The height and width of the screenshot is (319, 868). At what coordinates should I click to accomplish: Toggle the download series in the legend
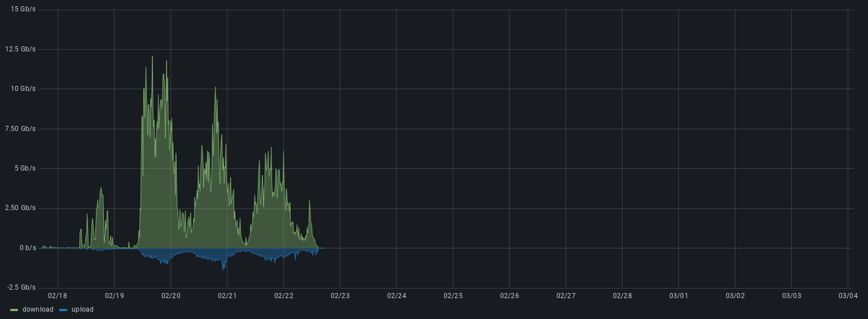click(x=38, y=309)
